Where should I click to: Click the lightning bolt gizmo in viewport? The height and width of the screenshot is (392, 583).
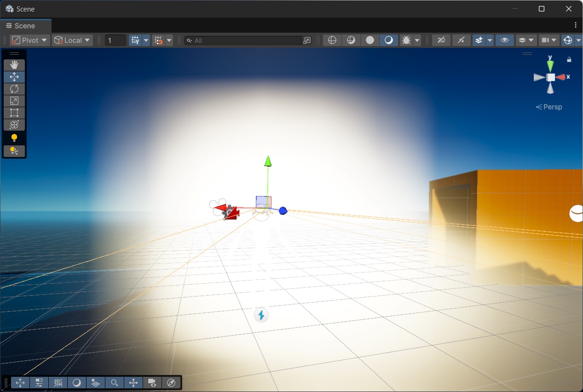261,315
